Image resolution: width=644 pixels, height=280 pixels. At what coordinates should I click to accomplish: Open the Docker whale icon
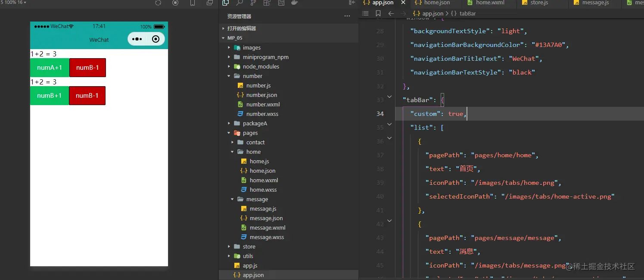pyautogui.click(x=295, y=3)
